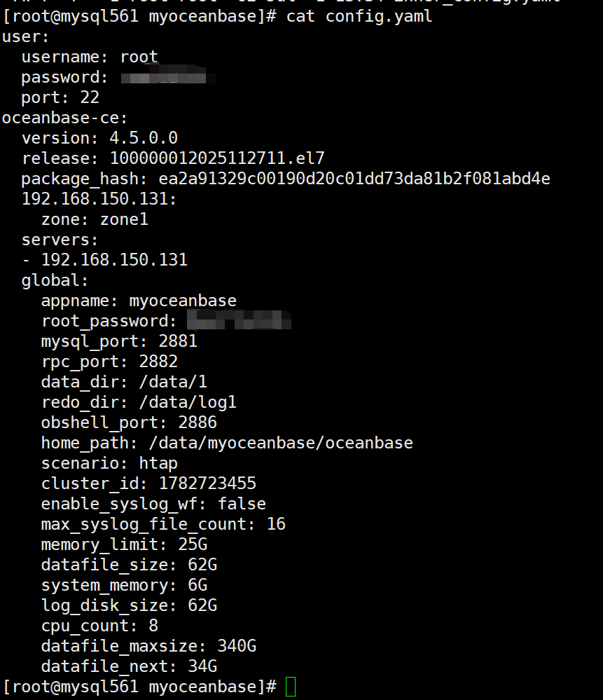Click the memory_limit value 25G
Image resolution: width=603 pixels, height=700 pixels.
(x=193, y=544)
